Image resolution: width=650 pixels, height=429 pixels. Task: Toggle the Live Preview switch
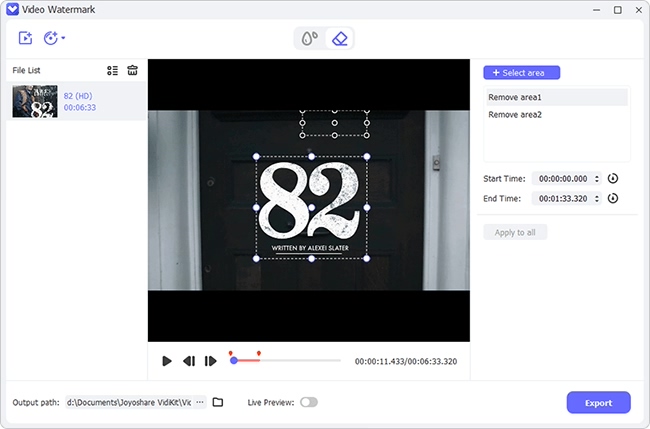click(x=309, y=402)
